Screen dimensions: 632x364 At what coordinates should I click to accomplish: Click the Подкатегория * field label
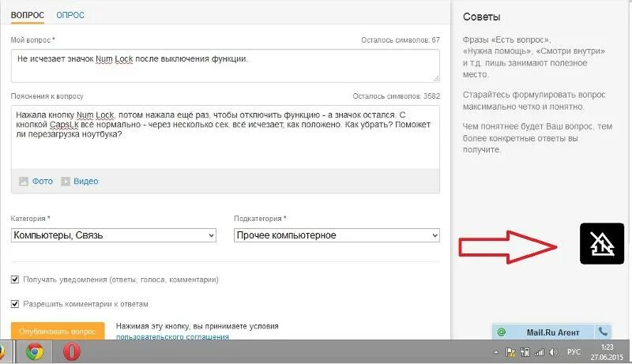tap(260, 219)
